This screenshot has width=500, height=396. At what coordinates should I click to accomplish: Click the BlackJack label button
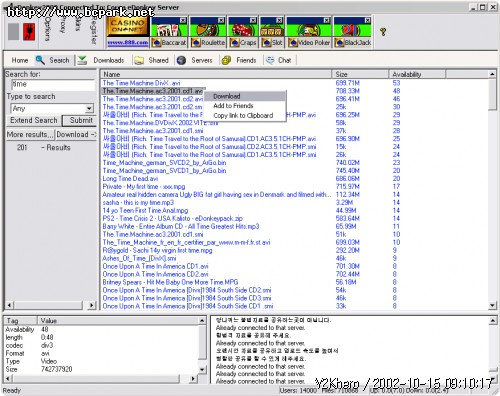(353, 43)
